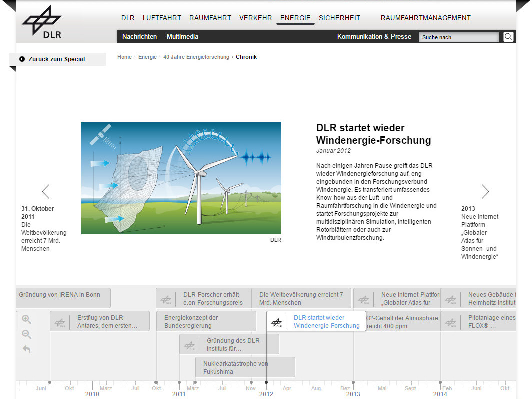Click the DLR logo in header

42,22
